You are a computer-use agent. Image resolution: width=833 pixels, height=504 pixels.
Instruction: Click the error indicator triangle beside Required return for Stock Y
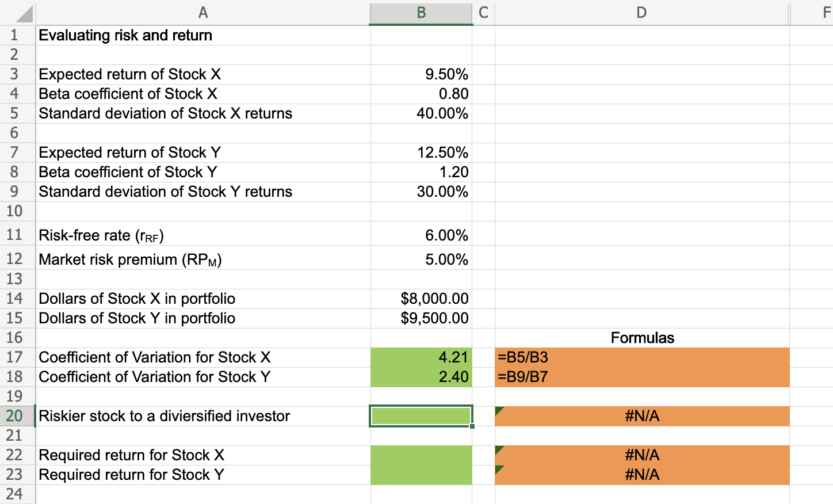pyautogui.click(x=498, y=469)
